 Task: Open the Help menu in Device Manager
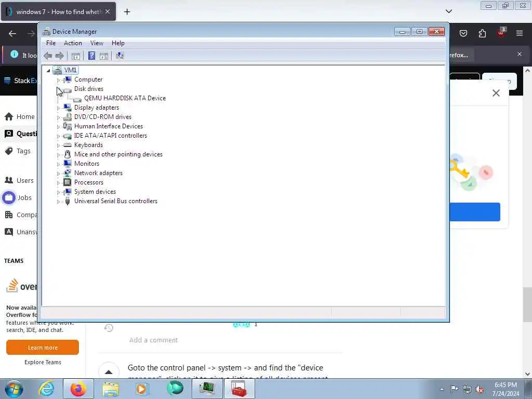118,43
